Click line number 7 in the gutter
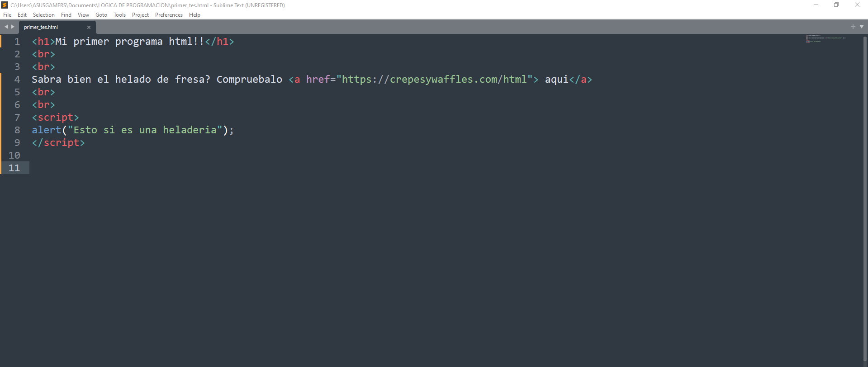The image size is (868, 367). (x=17, y=118)
